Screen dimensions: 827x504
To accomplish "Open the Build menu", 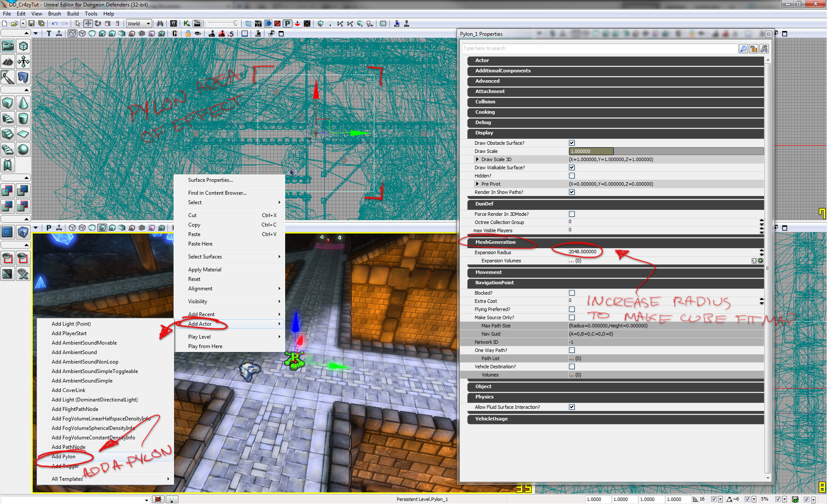I will coord(73,14).
